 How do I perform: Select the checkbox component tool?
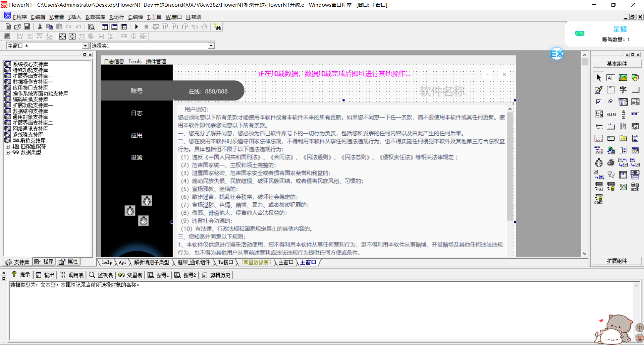[x=599, y=102]
